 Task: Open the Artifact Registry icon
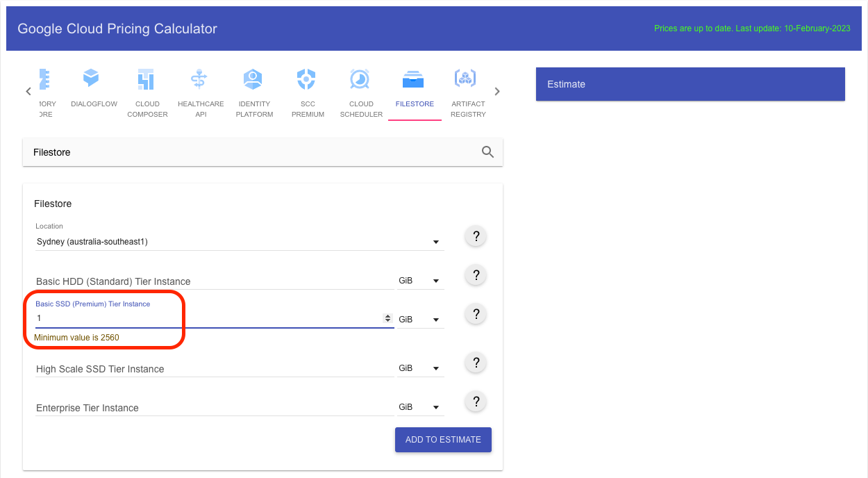(465, 79)
